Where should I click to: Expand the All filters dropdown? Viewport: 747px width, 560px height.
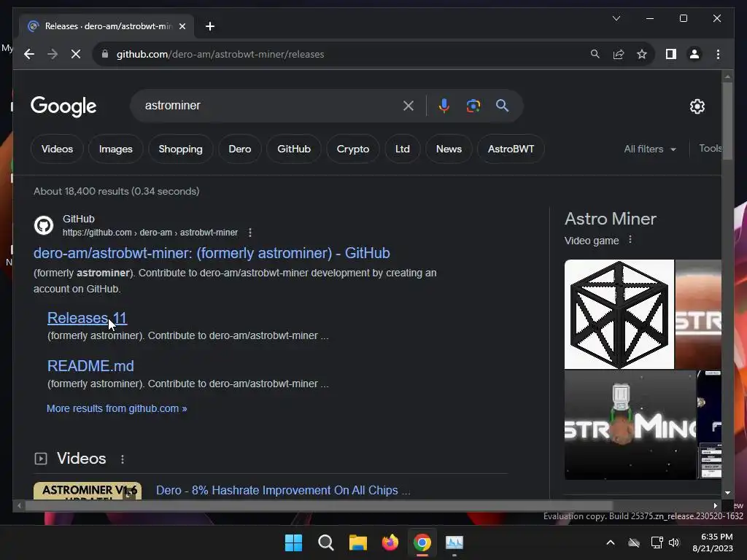coord(650,149)
